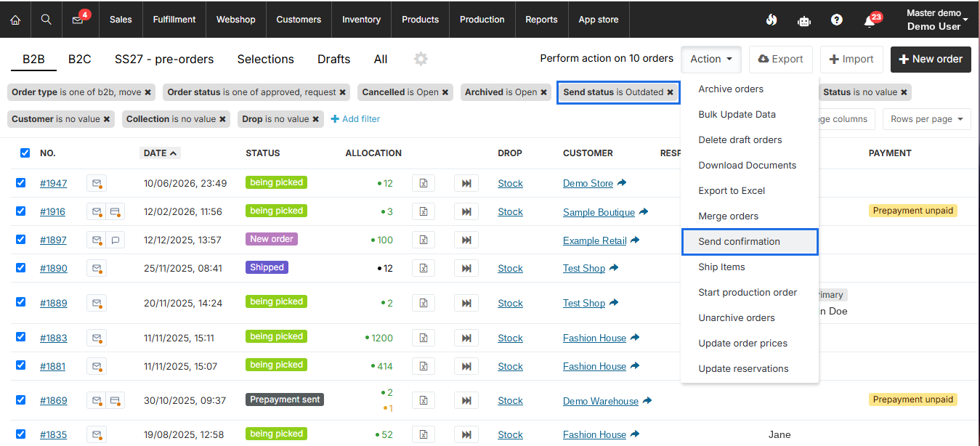This screenshot has height=446, width=980.
Task: Click the arrow icon beside Demo Store
Action: click(622, 183)
